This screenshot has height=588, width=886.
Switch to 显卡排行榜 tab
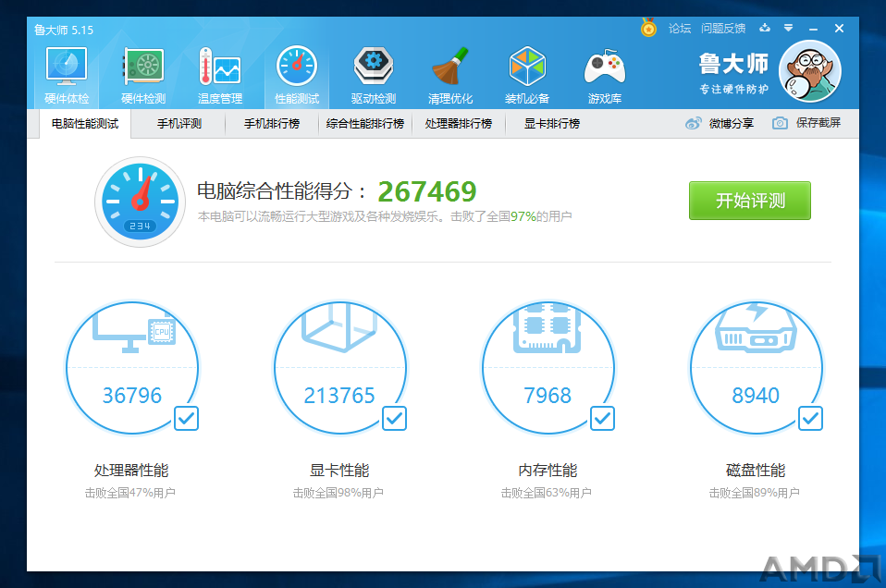(x=551, y=124)
